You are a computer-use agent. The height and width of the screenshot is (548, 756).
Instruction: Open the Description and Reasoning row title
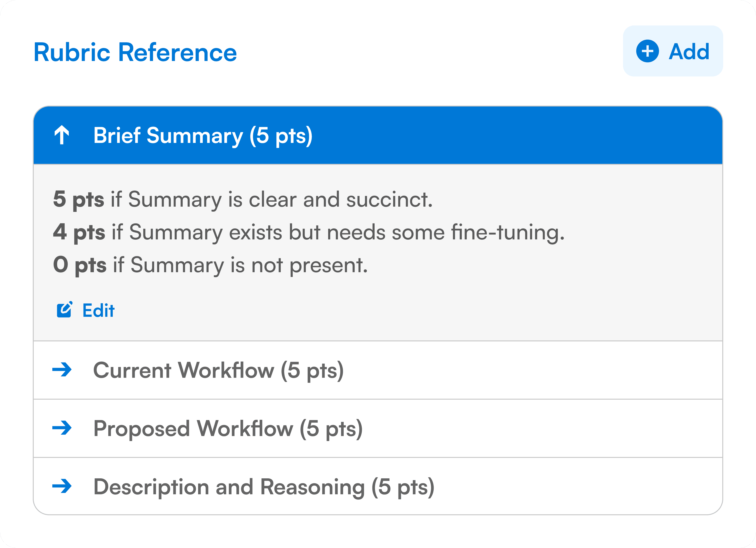point(263,487)
